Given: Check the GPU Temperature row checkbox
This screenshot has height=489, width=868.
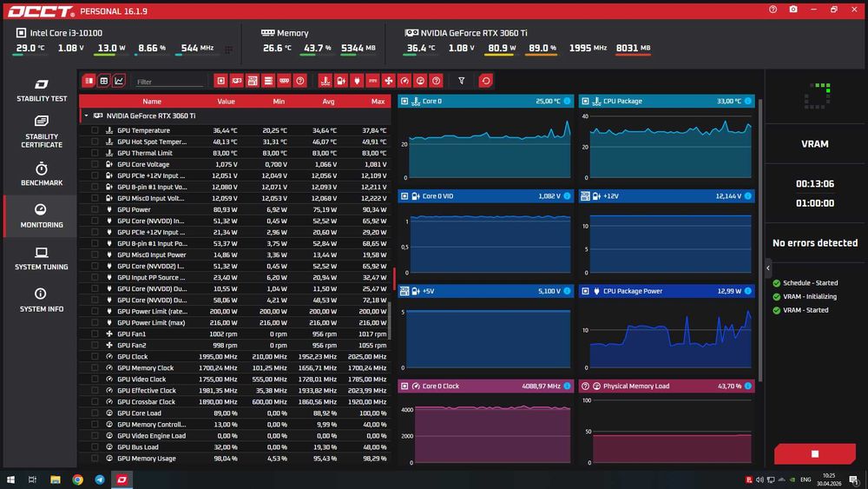Looking at the screenshot, I should tap(95, 130).
